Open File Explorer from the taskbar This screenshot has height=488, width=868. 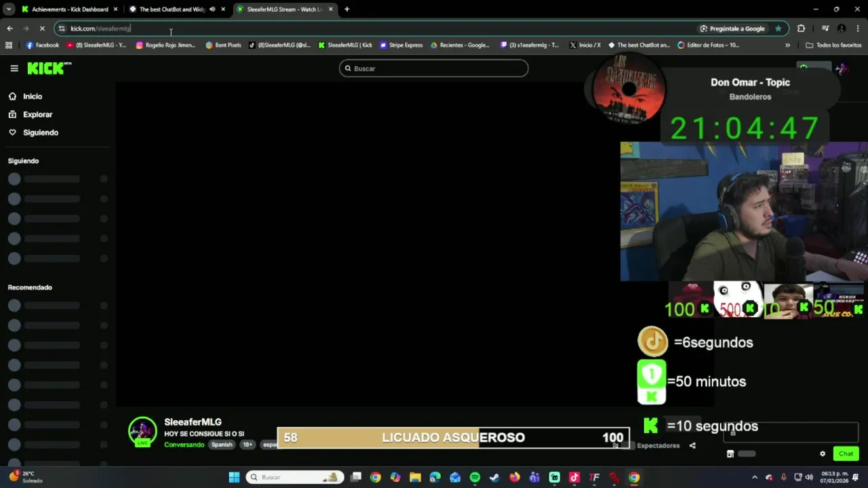pyautogui.click(x=415, y=477)
